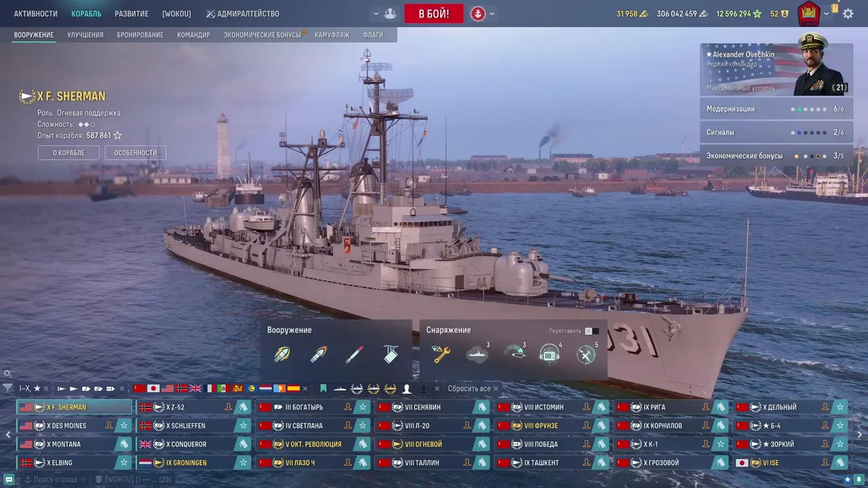Switch to the УЛУЧШЕНИЯ tab
The height and width of the screenshot is (488, 868).
[85, 35]
